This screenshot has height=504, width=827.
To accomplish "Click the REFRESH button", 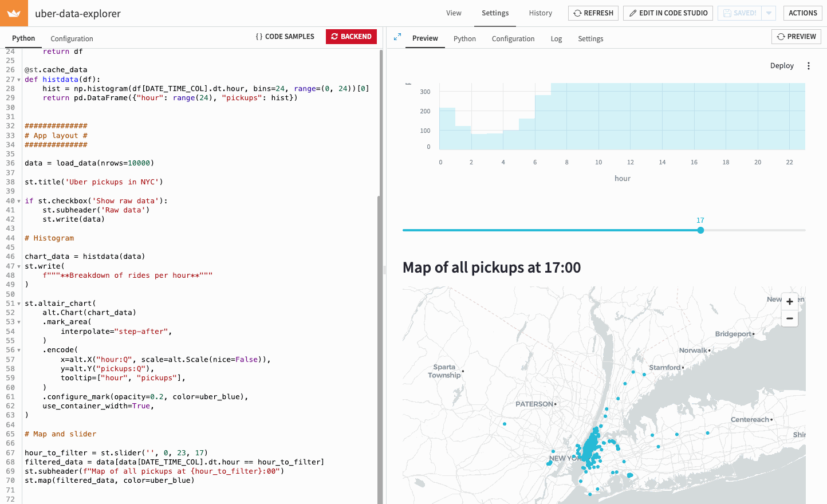I will coord(593,13).
